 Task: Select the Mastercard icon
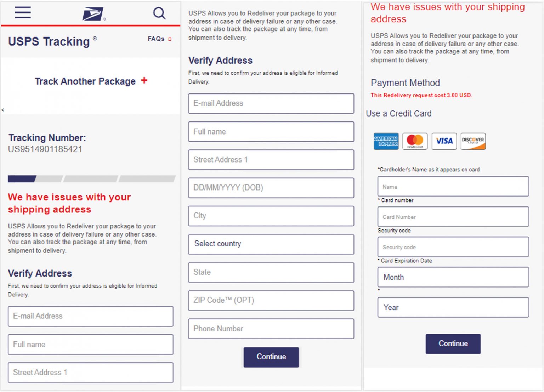coord(415,141)
